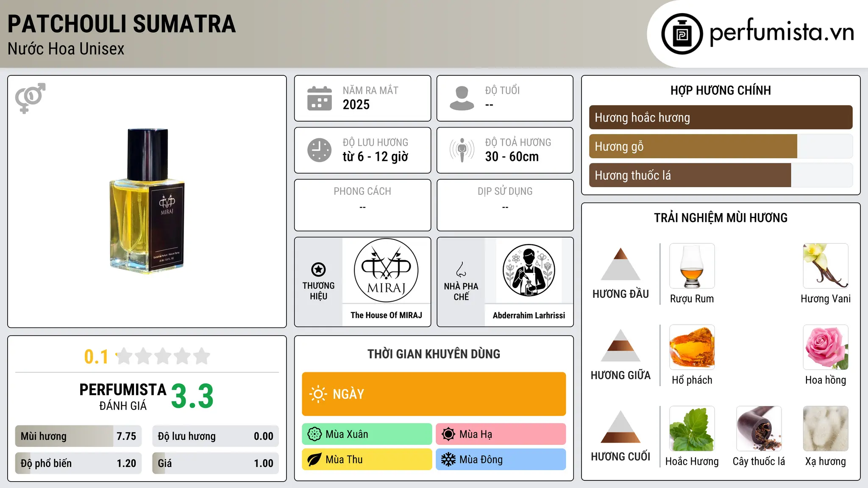Click the PHONG CÁCH style label

(x=362, y=191)
